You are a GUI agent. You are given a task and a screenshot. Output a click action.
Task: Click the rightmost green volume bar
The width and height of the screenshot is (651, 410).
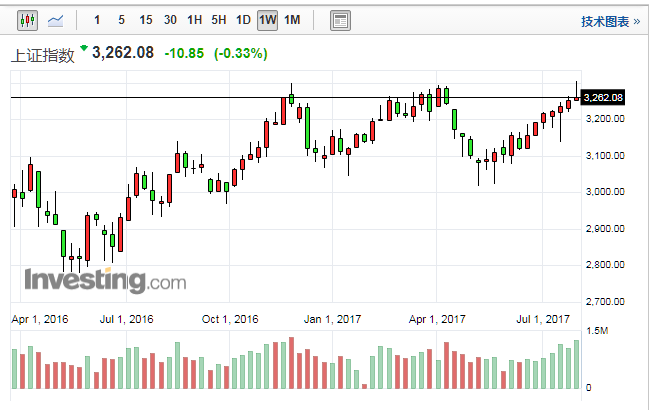(x=576, y=364)
